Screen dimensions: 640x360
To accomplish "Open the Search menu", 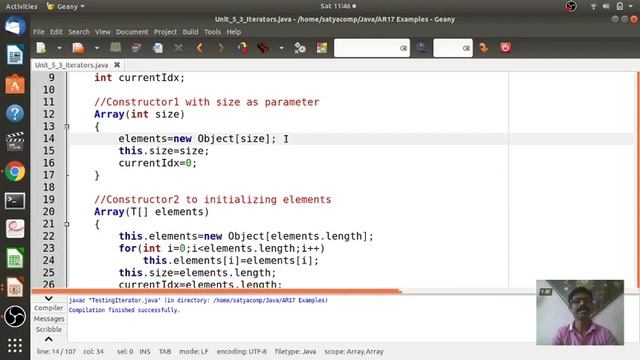I will point(79,32).
